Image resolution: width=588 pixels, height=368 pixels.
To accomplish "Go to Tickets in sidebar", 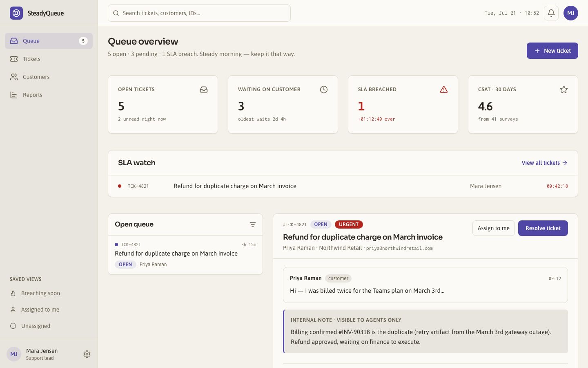I will pos(49,59).
